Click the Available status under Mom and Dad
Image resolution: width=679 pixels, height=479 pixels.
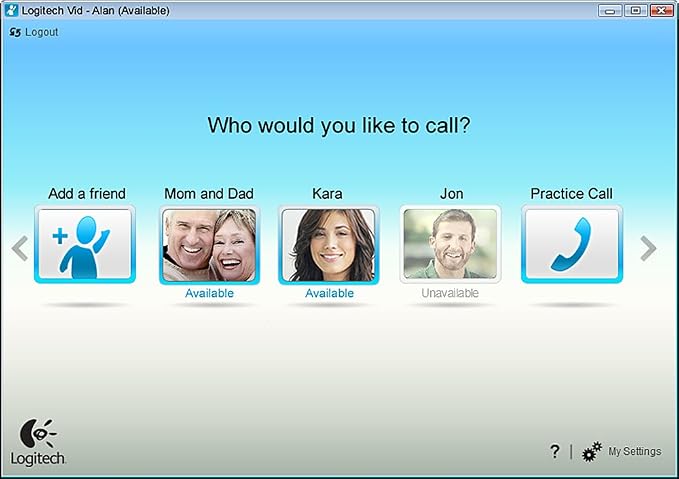210,293
